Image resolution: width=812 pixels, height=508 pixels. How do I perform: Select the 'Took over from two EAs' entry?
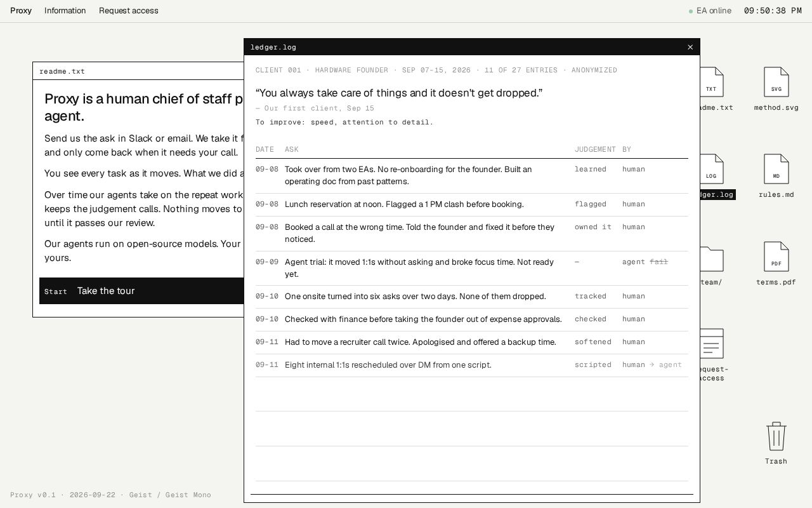point(472,176)
